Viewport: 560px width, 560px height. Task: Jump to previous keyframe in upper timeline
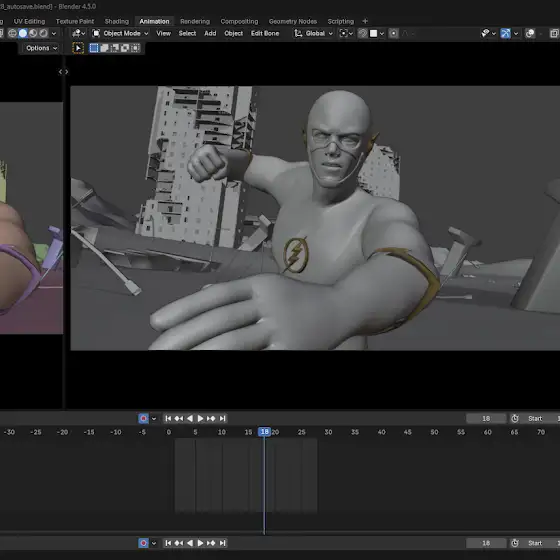tap(179, 418)
